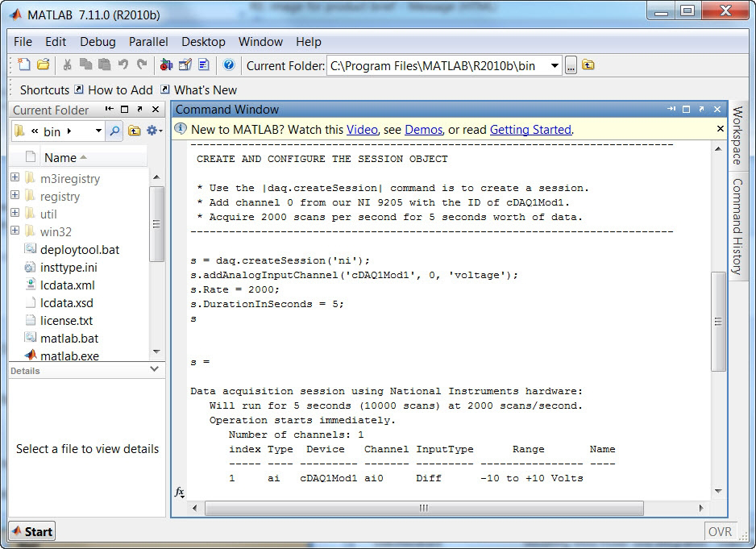Open the Demos link
This screenshot has width=756, height=549.
point(422,129)
